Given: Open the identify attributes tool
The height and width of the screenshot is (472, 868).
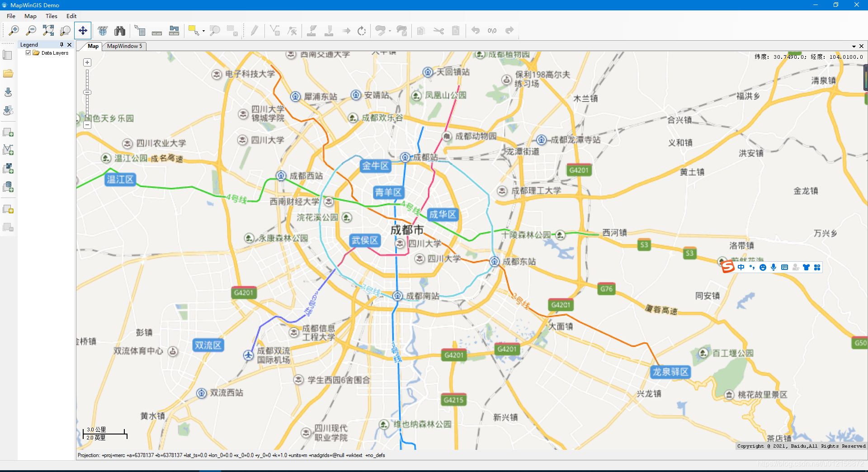Looking at the screenshot, I should tap(140, 30).
